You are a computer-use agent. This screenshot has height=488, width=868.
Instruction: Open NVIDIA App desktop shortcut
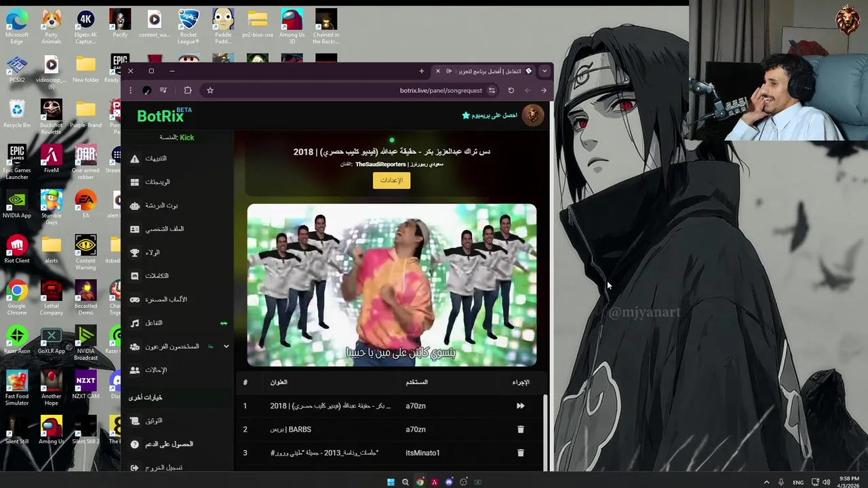(x=17, y=204)
